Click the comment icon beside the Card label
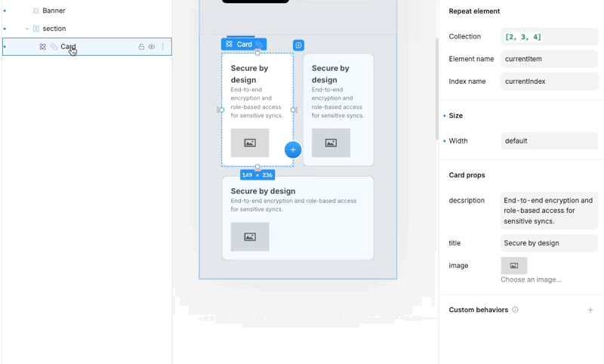The height and width of the screenshot is (364, 604). coord(299,45)
